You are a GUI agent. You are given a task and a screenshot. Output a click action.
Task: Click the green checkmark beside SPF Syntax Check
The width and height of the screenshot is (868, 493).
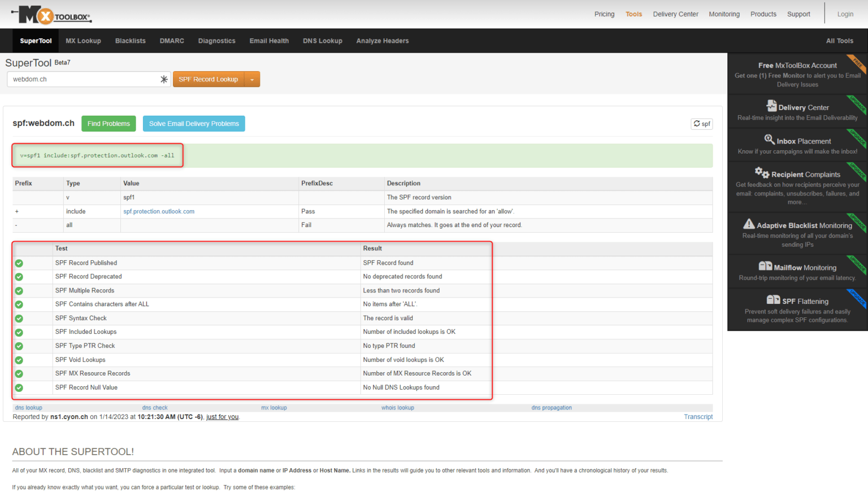click(19, 318)
